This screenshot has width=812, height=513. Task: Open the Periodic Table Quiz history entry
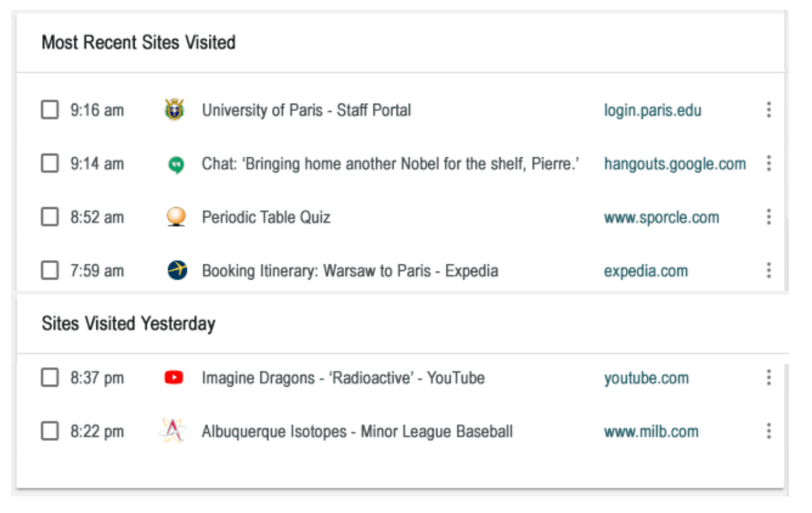pyautogui.click(x=266, y=217)
